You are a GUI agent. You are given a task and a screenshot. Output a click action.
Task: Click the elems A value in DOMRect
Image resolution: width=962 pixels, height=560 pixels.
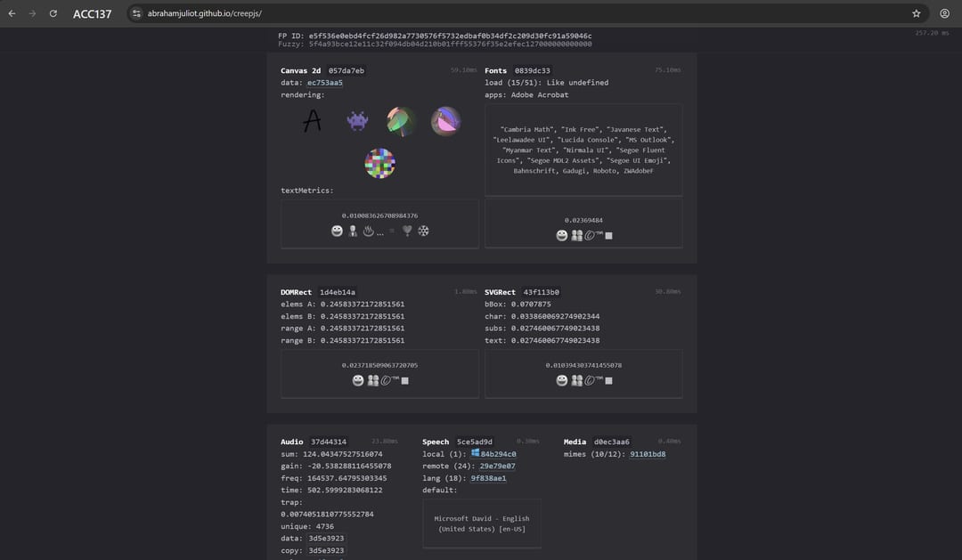coord(363,304)
